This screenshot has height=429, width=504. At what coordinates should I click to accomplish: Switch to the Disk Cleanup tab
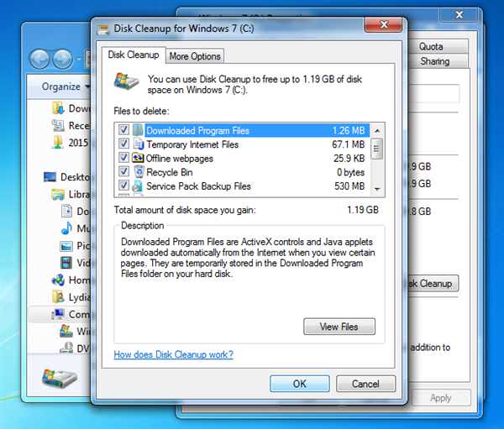tap(134, 55)
